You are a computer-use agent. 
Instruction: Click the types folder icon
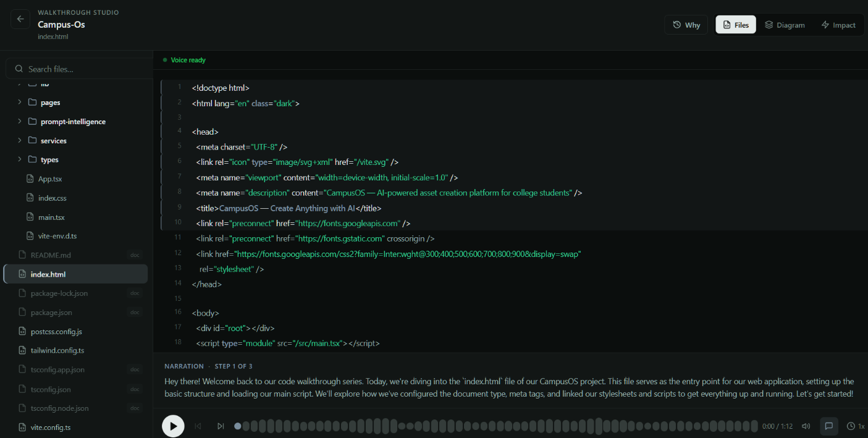[x=32, y=159]
